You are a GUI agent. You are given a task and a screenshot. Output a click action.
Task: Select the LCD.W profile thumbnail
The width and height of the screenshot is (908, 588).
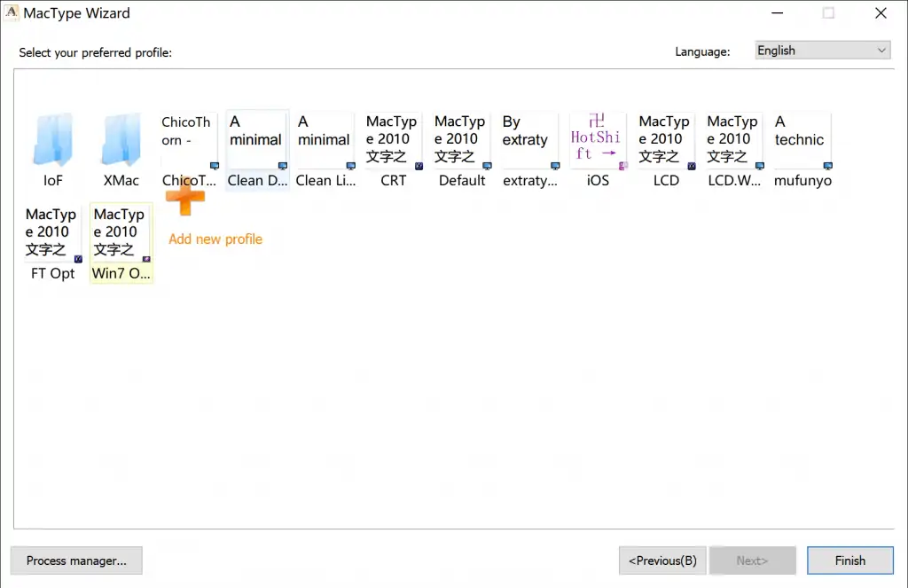pos(732,137)
